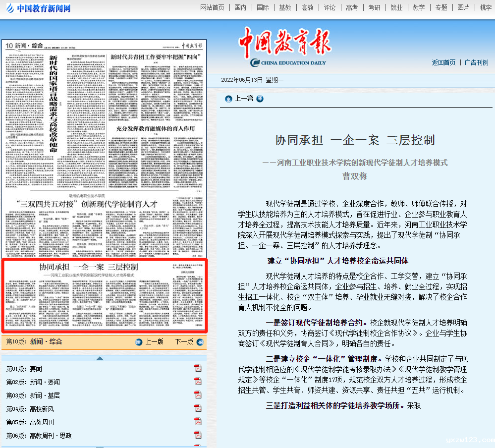Select 考研 in the top navigation
Viewport: 495px width, 448px height.
click(374, 7)
